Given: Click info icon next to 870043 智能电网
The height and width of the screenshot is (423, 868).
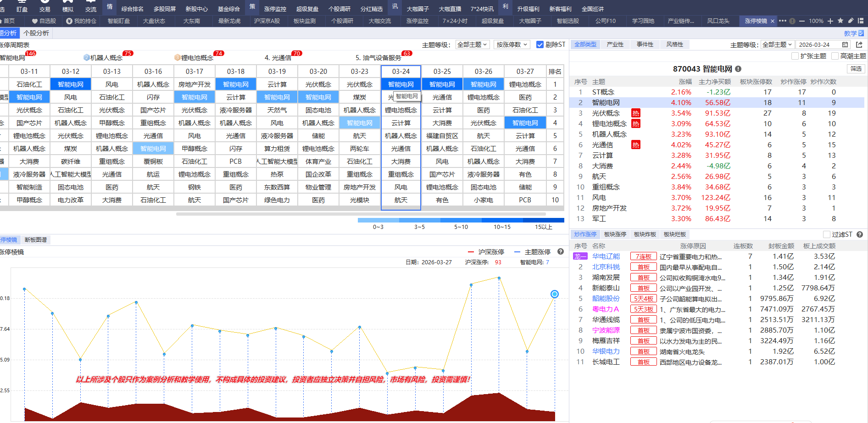Looking at the screenshot, I should [x=738, y=69].
